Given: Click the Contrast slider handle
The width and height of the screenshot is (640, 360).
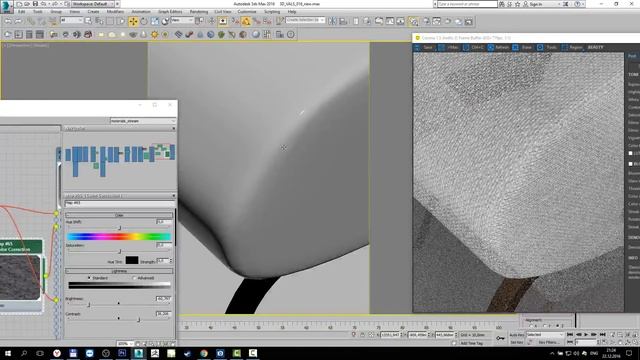Looking at the screenshot, I should click(138, 320).
